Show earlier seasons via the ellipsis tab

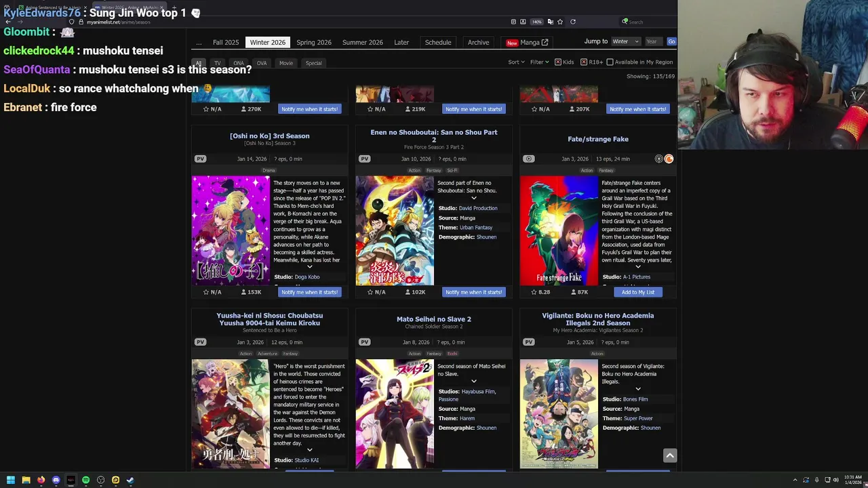199,43
